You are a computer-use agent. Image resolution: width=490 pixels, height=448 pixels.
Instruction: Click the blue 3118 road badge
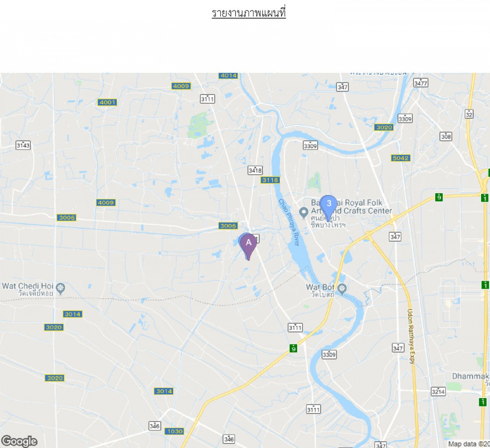tap(270, 180)
